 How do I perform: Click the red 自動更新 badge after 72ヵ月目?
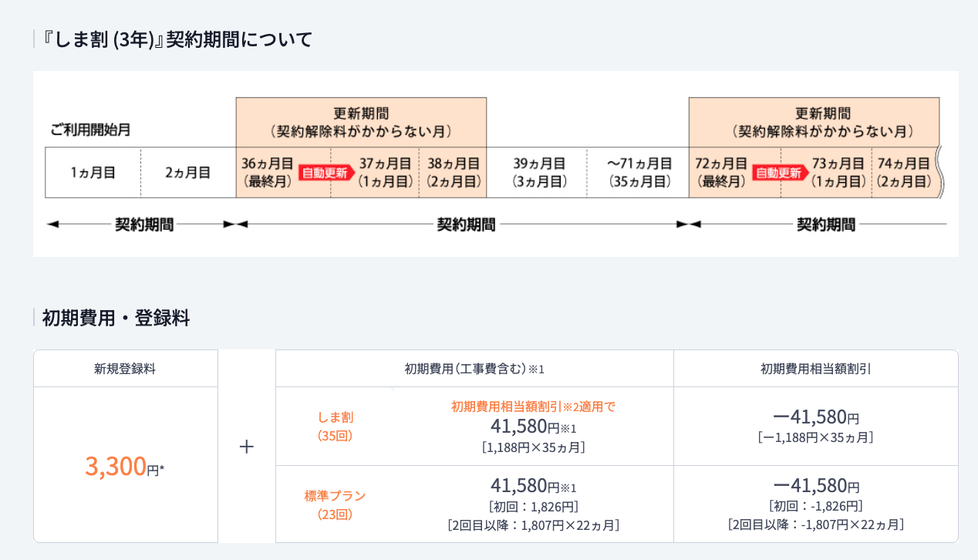779,173
